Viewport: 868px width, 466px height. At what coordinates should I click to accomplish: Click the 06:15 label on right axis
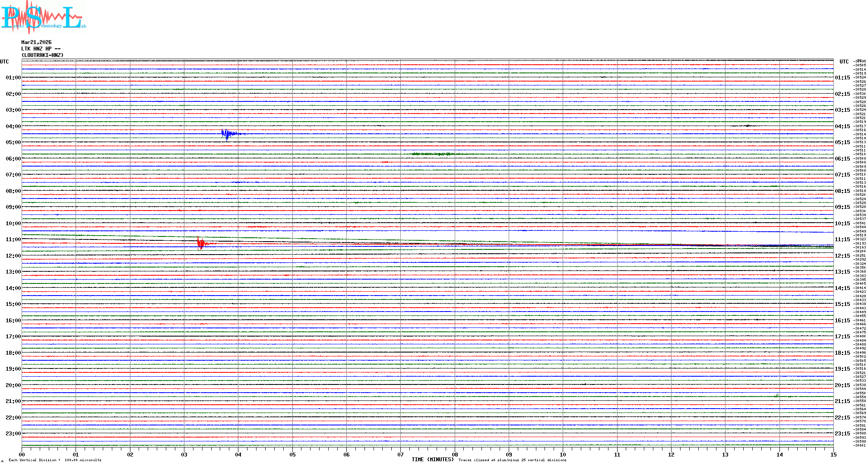tap(842, 159)
